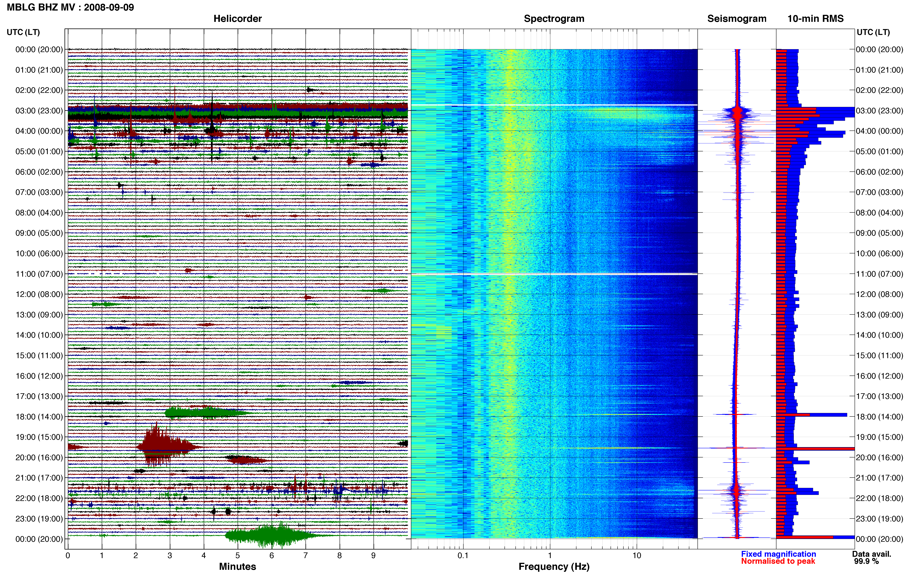
Task: Click the right 'UTC (LT)' axis label
Action: (x=873, y=32)
